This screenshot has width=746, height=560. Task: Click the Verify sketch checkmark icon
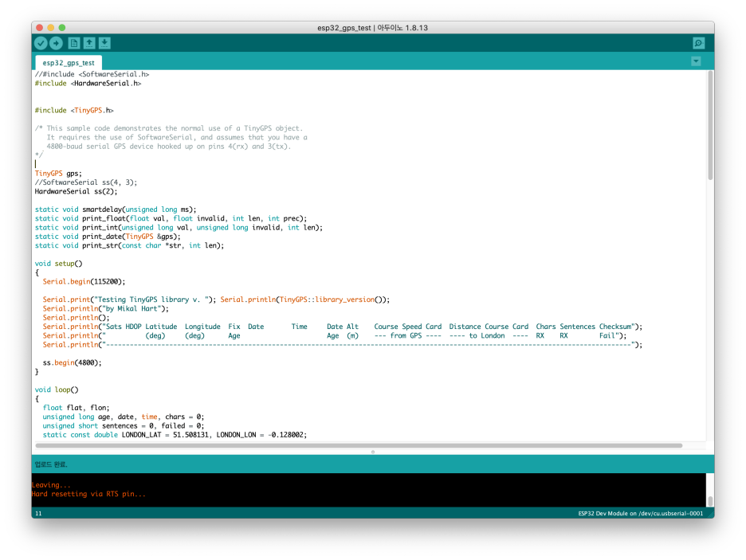point(41,43)
